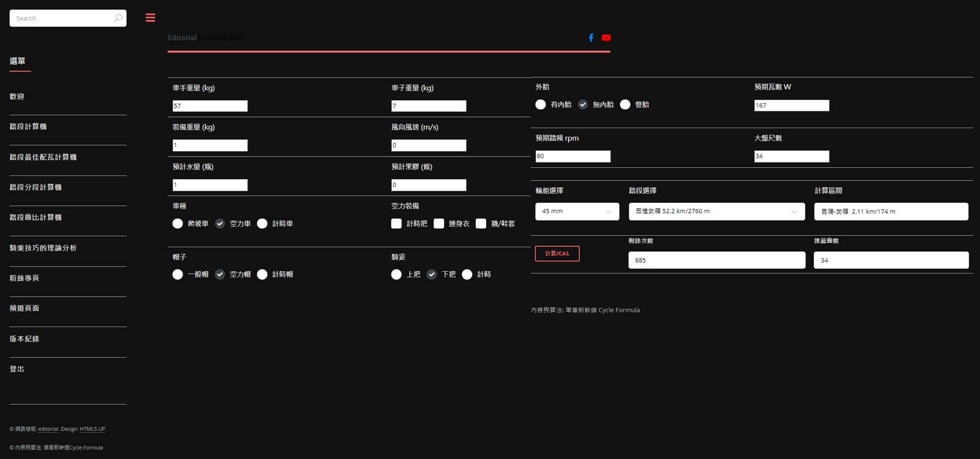
Task: Select the 爬坡車 bike type radio
Action: click(178, 224)
